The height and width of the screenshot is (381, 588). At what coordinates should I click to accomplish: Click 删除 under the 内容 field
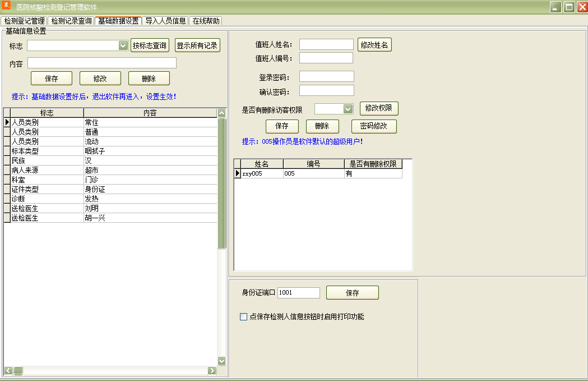coord(149,79)
